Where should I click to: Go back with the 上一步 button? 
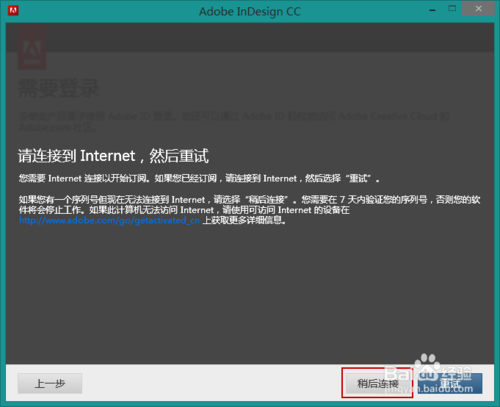tap(50, 383)
